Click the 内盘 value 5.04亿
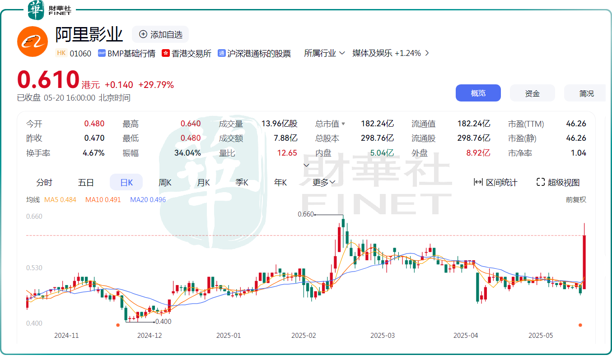612x364 pixels. pyautogui.click(x=382, y=153)
